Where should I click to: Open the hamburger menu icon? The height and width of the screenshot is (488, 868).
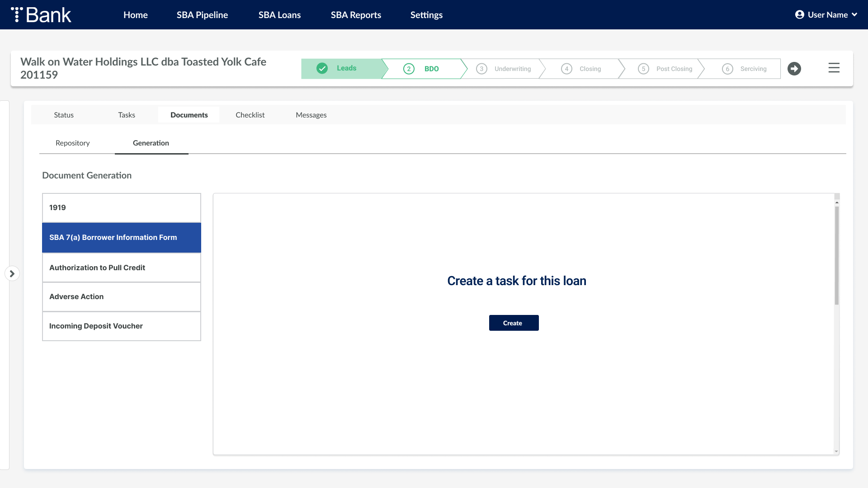click(x=834, y=68)
